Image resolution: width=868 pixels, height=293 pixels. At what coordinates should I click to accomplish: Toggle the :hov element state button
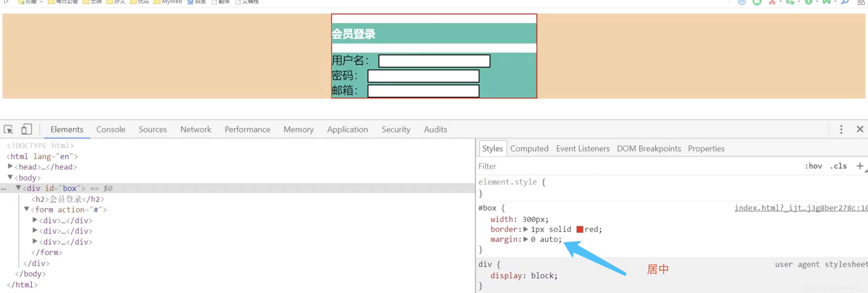813,166
